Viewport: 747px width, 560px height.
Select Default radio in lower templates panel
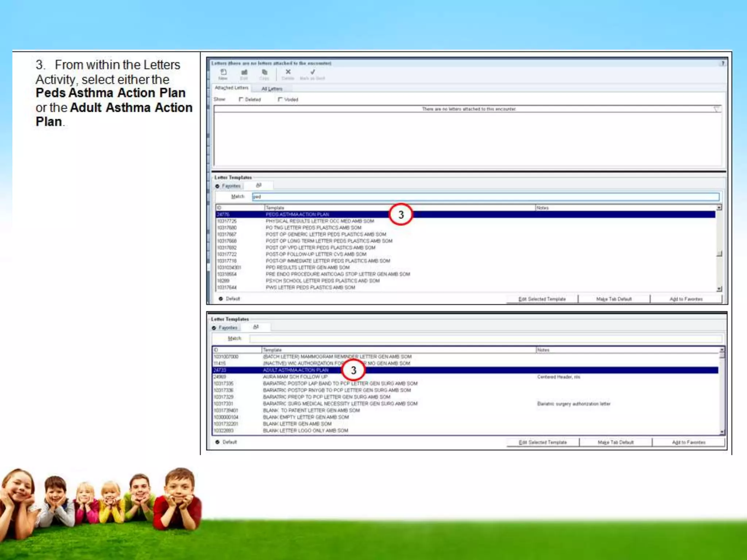pyautogui.click(x=217, y=442)
